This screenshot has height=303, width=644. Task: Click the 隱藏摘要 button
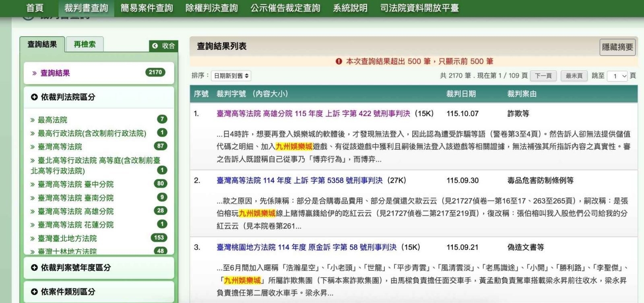[x=617, y=47]
